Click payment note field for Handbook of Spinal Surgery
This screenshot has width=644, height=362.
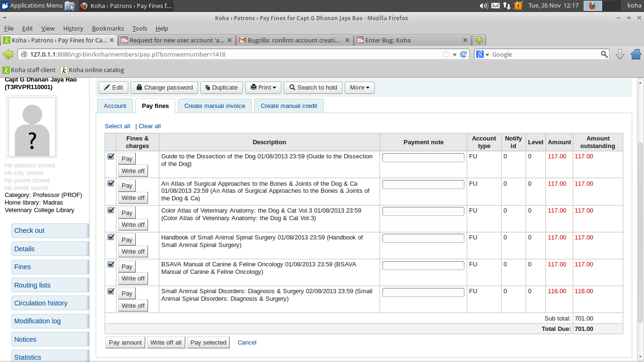(x=423, y=239)
